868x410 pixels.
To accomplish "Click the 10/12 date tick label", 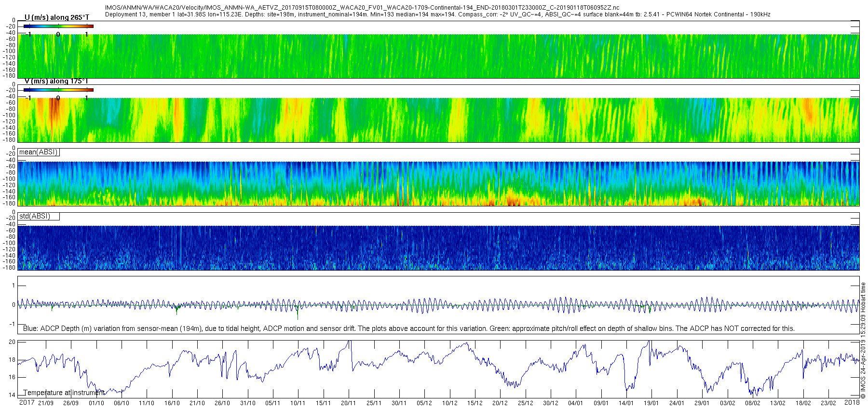I will point(450,403).
